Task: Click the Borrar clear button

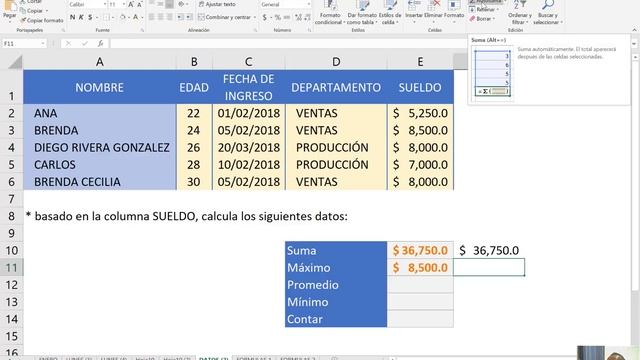Action: click(x=482, y=19)
